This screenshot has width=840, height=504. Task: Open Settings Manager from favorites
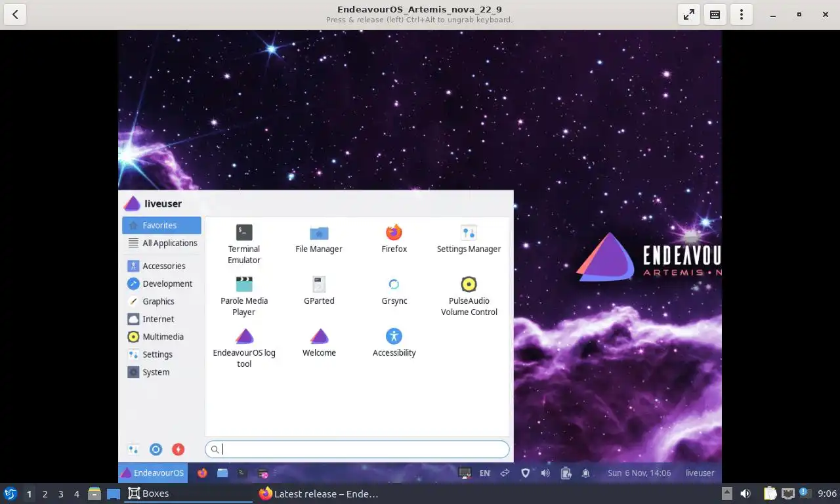click(469, 239)
